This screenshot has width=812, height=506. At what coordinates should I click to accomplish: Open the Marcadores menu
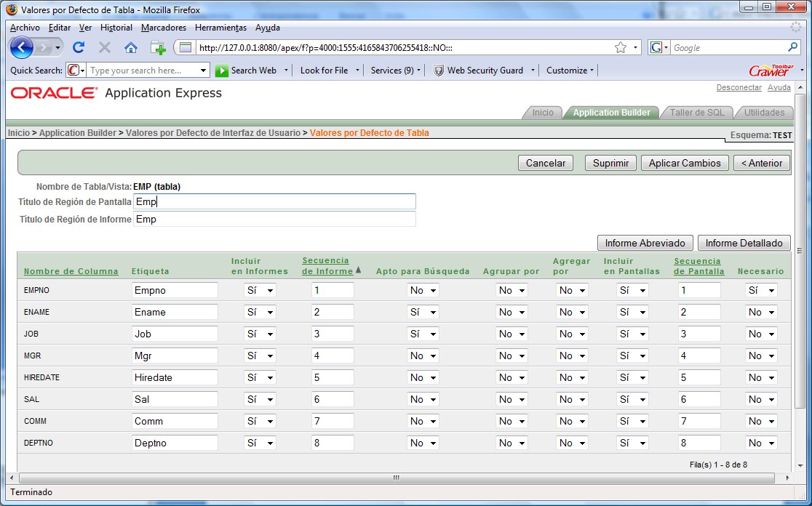(164, 28)
